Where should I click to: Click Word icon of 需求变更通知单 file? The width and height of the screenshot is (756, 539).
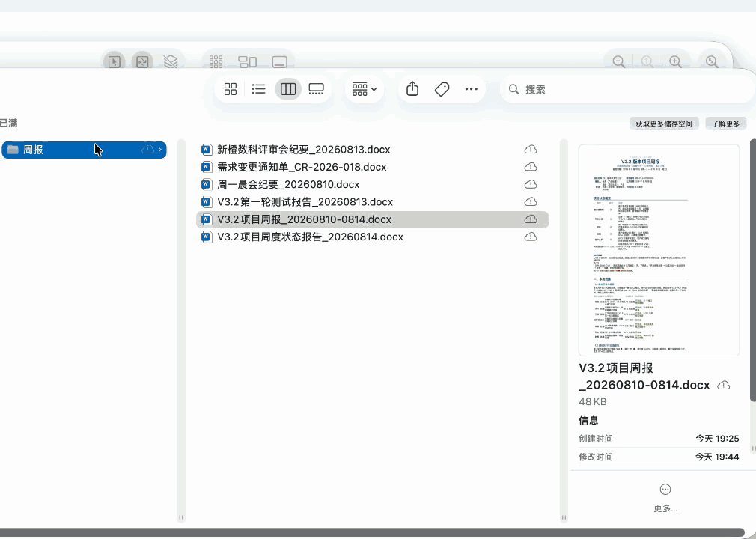(207, 167)
